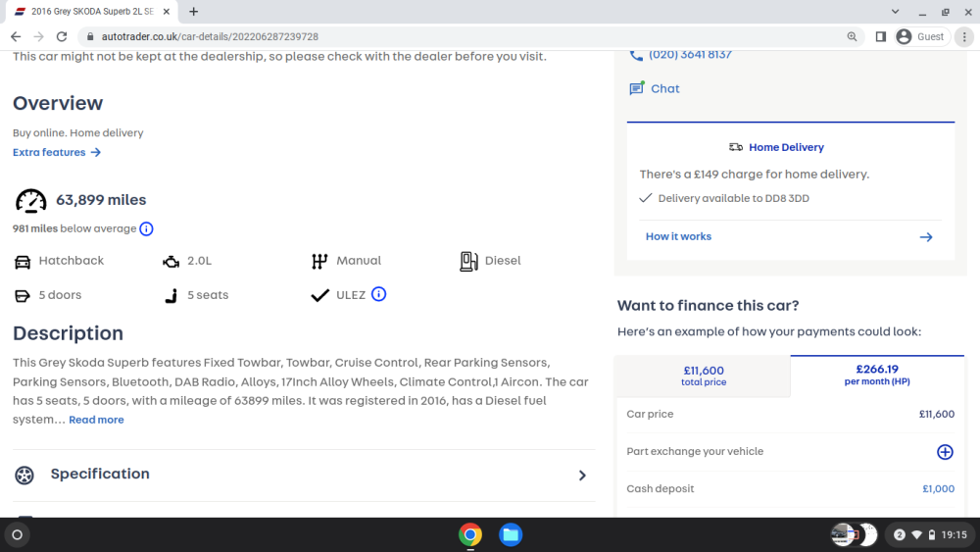This screenshot has width=980, height=552.
Task: Open the ULEZ info icon
Action: click(378, 294)
